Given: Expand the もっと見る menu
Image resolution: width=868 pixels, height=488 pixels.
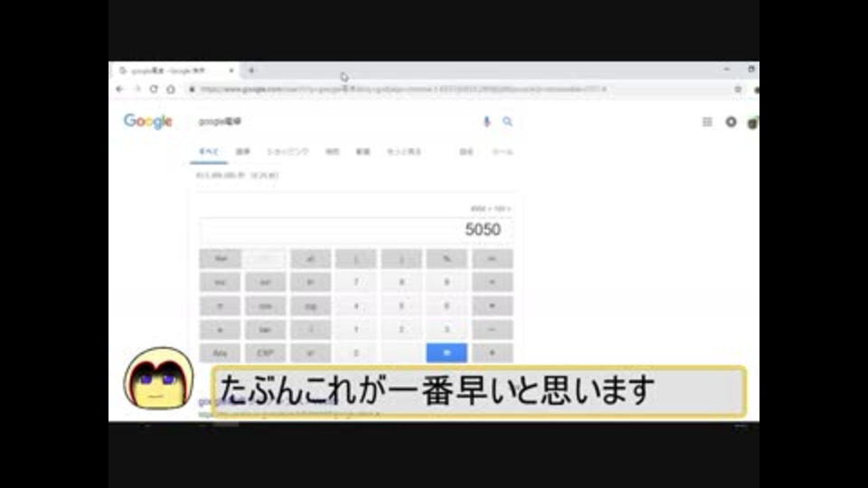Looking at the screenshot, I should pos(404,152).
